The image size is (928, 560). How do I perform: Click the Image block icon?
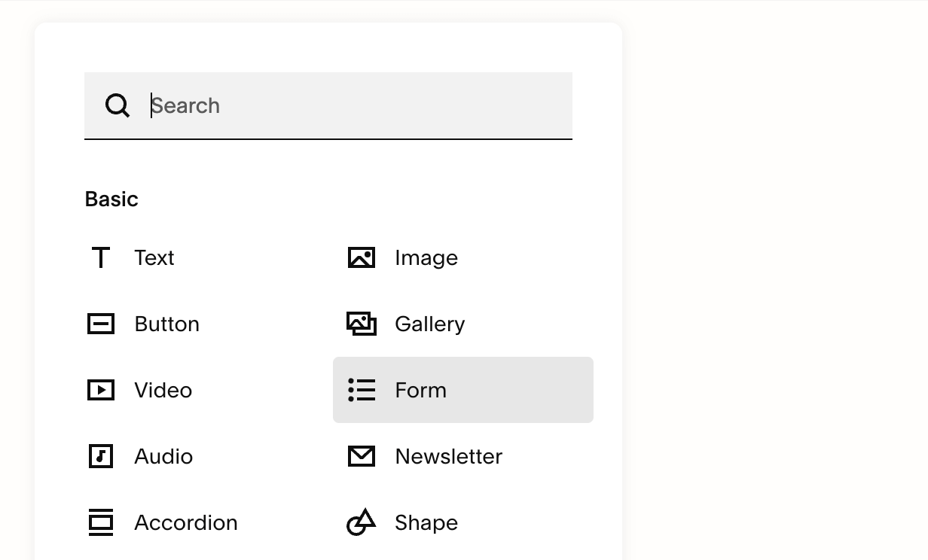(361, 257)
